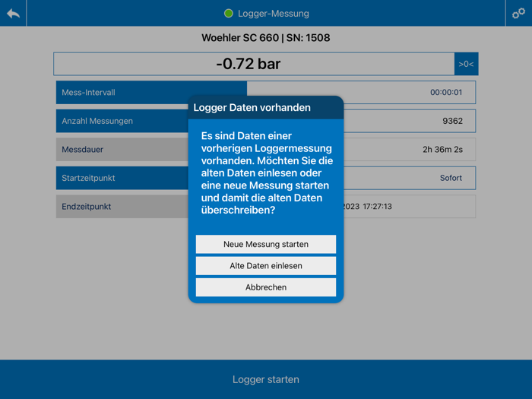Viewport: 532px width, 399px height.
Task: Click the dialog message about alte Daten
Action: [267, 173]
